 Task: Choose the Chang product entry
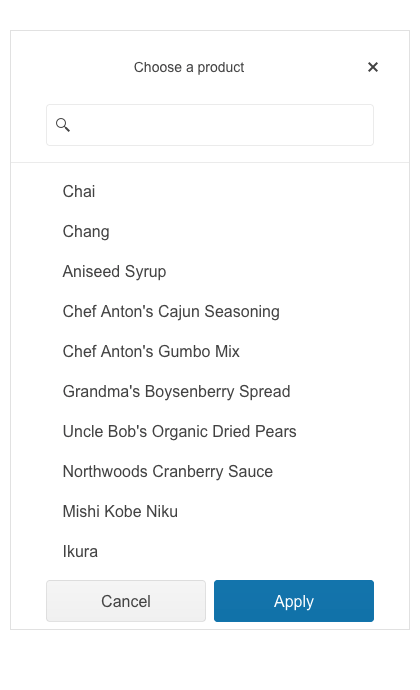pos(210,231)
